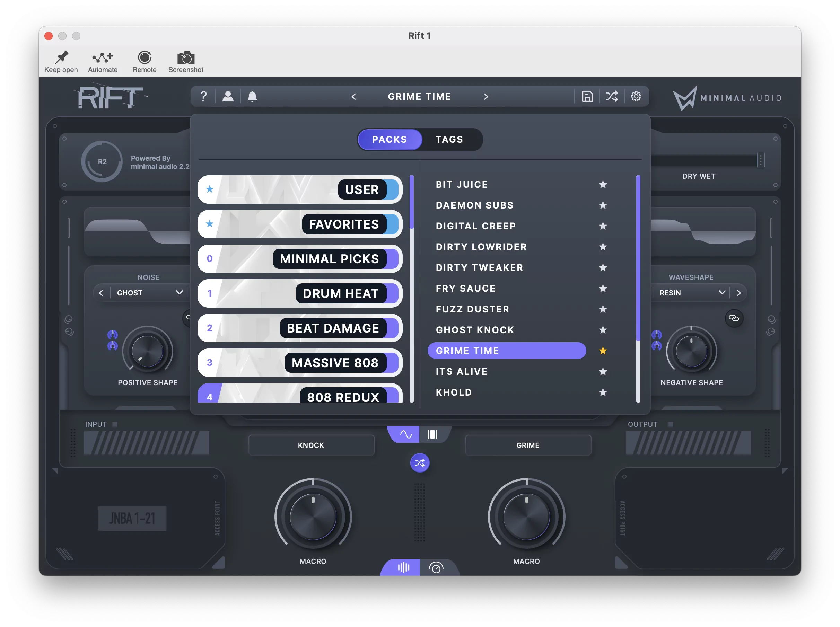Screen dimensions: 840x627
Task: Favorite the Bit Juice preset
Action: click(602, 184)
